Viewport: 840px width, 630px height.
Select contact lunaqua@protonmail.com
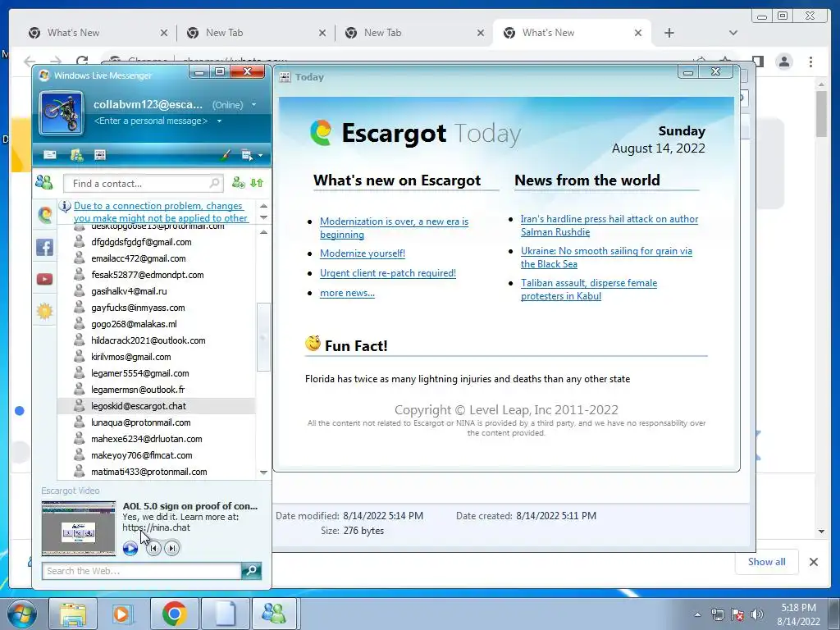[x=156, y=422]
